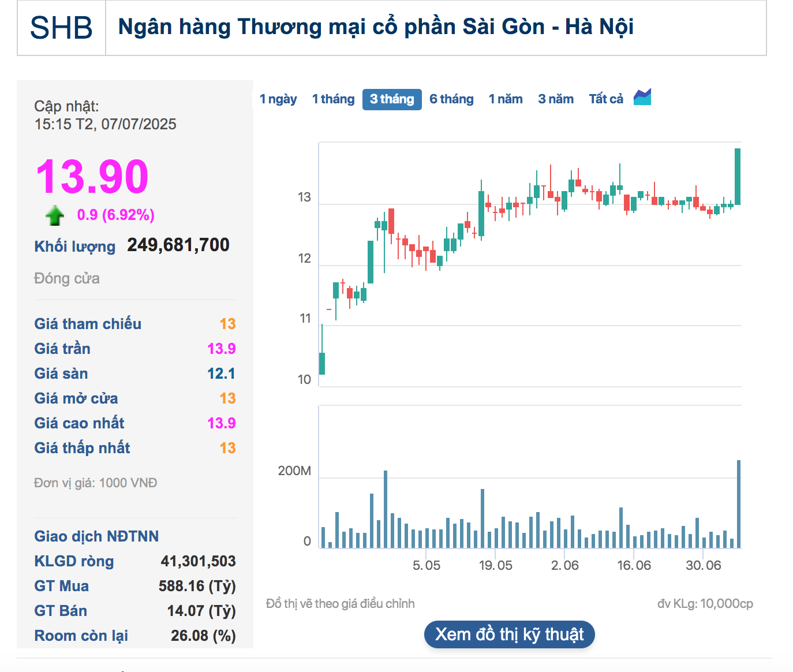
Task: Click the 'Giá mở cửa' label
Action: click(76, 398)
